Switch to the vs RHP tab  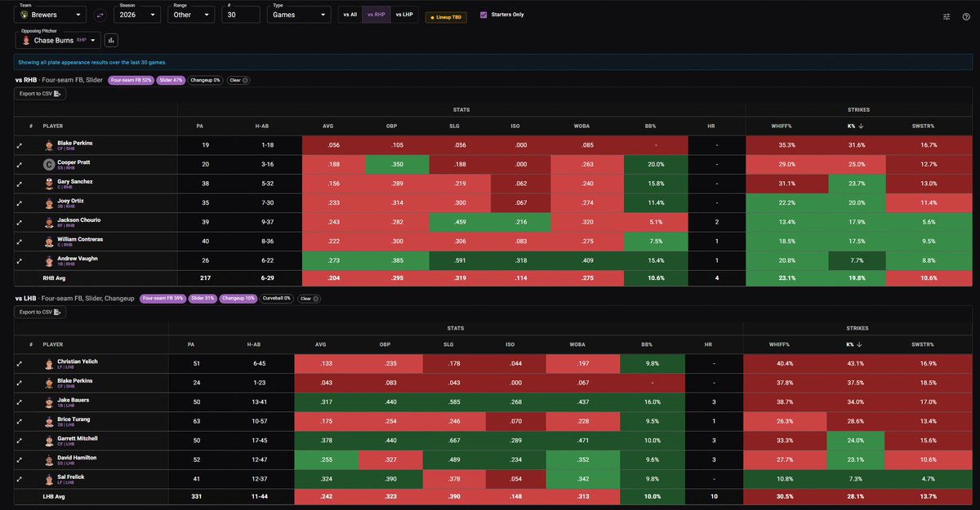point(376,15)
